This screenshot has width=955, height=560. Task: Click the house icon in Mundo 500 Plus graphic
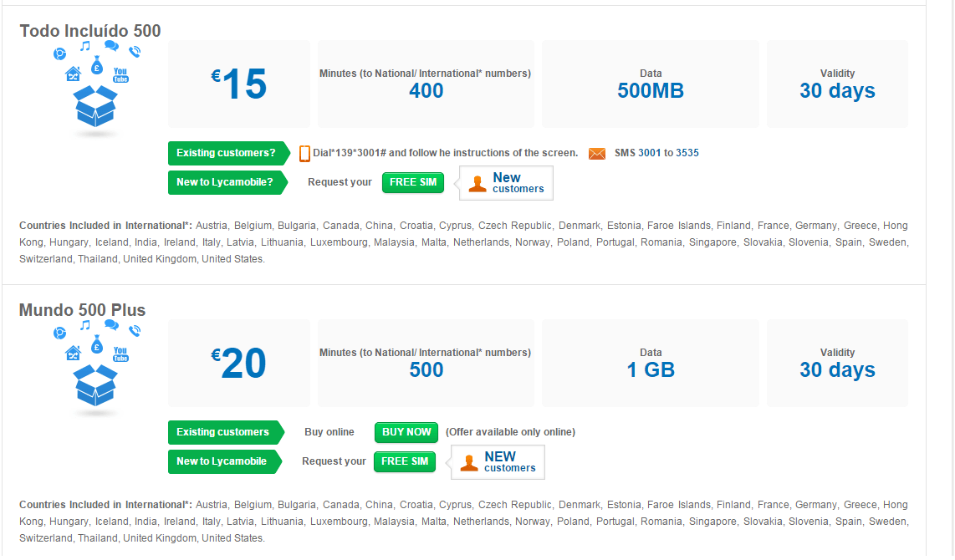[73, 354]
